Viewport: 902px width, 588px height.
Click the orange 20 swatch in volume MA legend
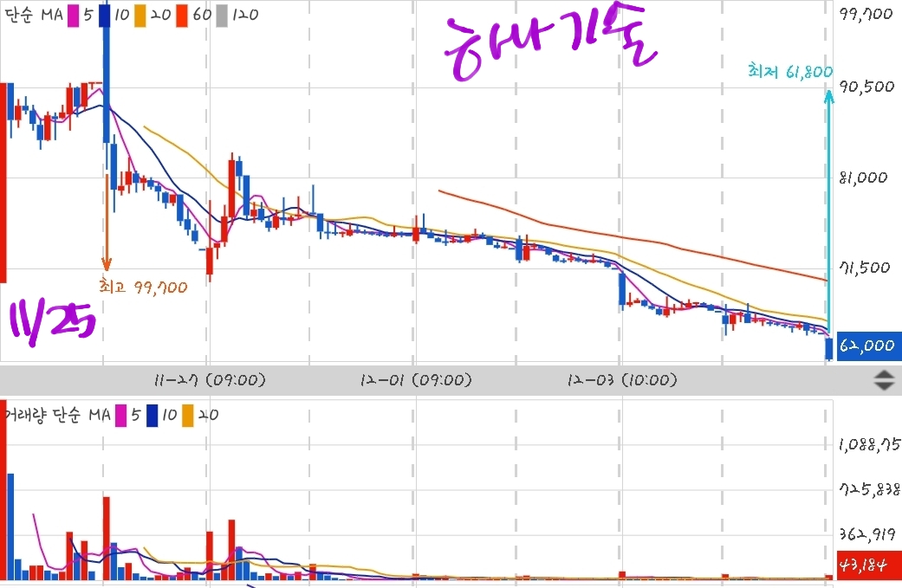tap(187, 416)
